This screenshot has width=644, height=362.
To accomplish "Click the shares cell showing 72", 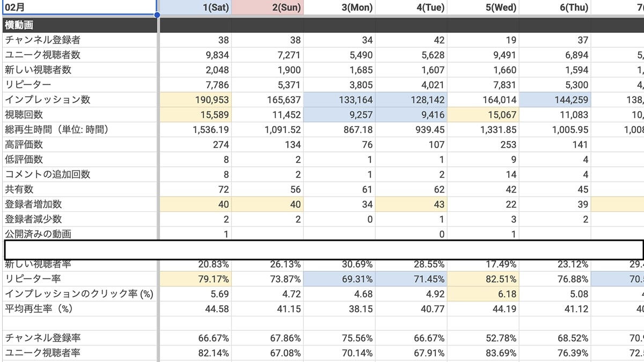I will [x=196, y=189].
